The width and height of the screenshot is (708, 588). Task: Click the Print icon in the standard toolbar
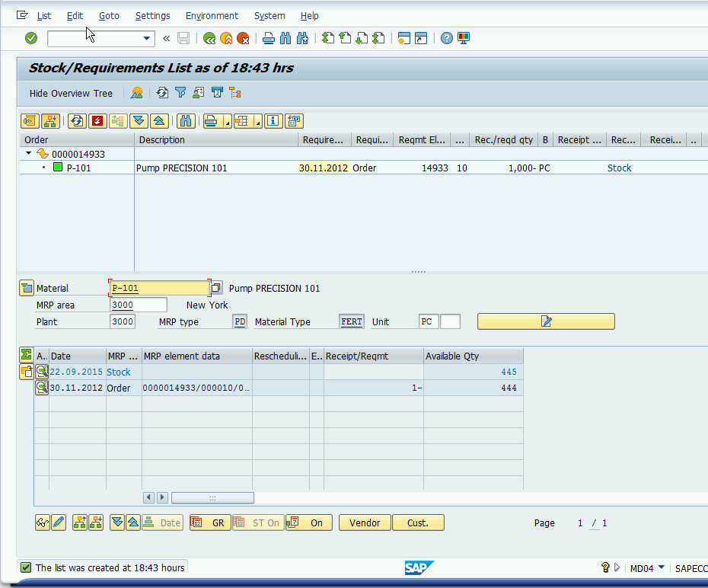[x=268, y=38]
